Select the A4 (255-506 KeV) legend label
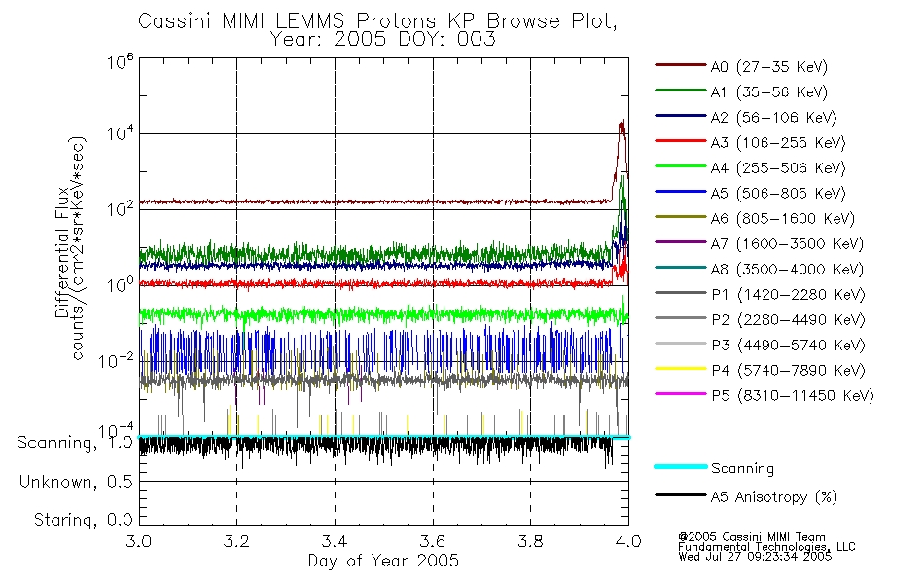Viewport: 924px width, 584px height. click(x=778, y=168)
